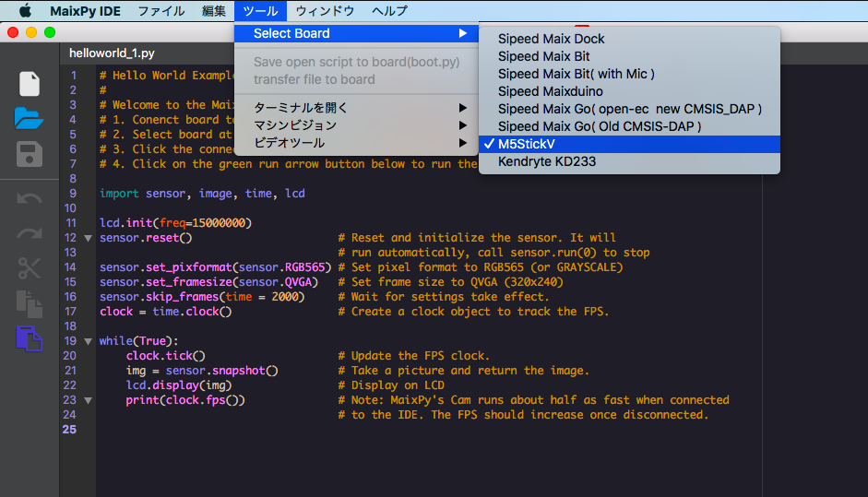Click the Undo arrow icon
The height and width of the screenshot is (497, 868).
tap(30, 198)
